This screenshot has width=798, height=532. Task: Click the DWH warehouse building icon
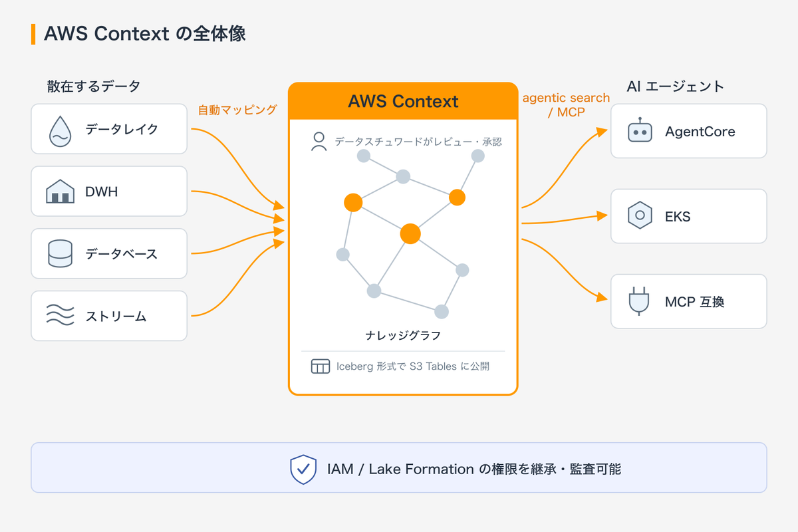coord(60,192)
